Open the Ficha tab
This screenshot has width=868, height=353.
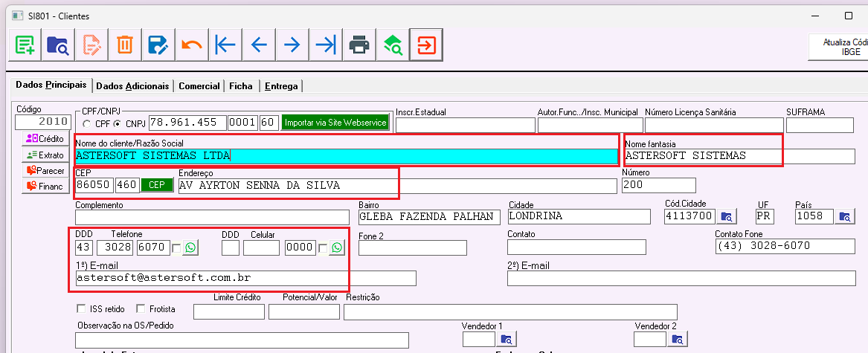(x=241, y=85)
